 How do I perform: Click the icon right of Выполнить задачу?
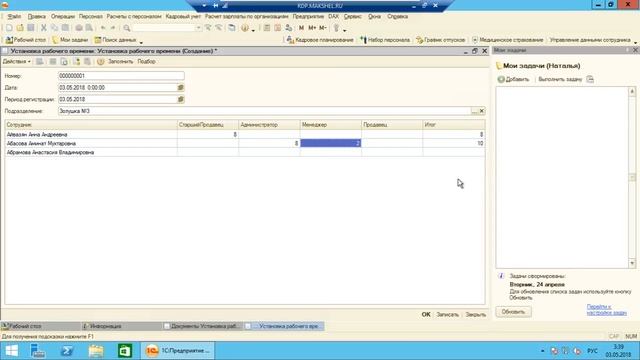pos(590,79)
